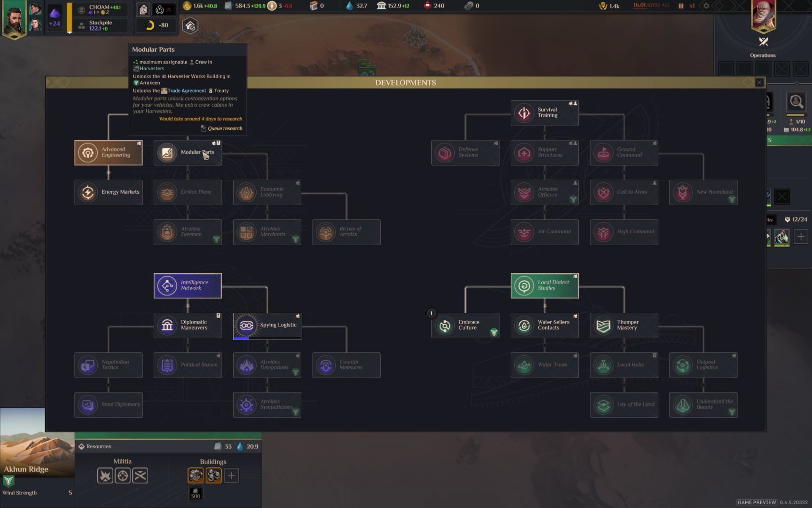Click the High Command icon

tap(603, 232)
